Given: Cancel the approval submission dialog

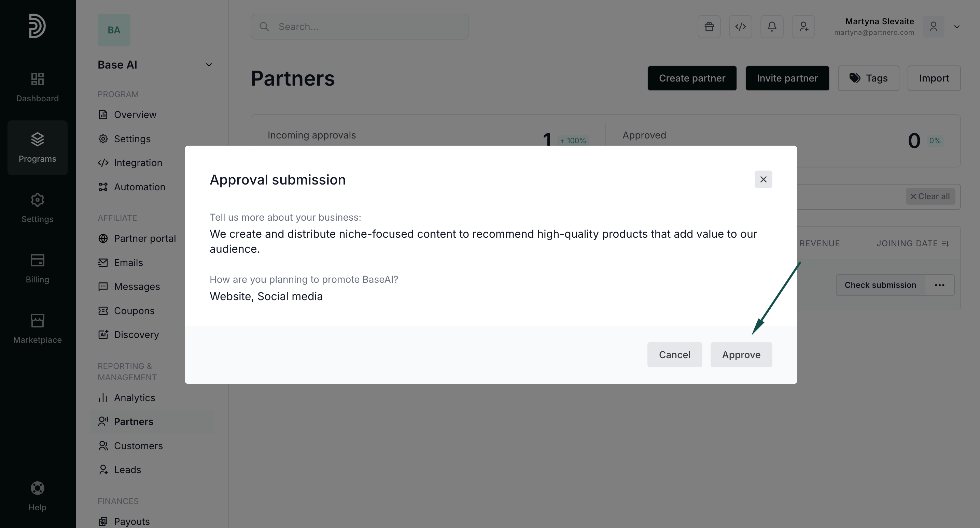Looking at the screenshot, I should pyautogui.click(x=674, y=355).
